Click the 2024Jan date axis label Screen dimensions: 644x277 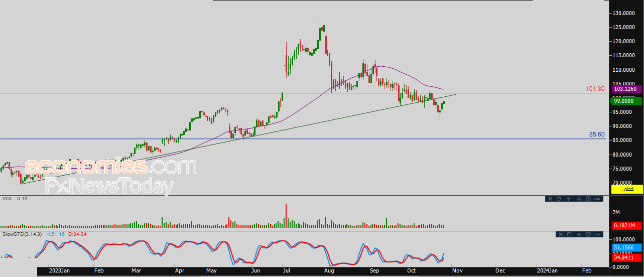[548, 270]
